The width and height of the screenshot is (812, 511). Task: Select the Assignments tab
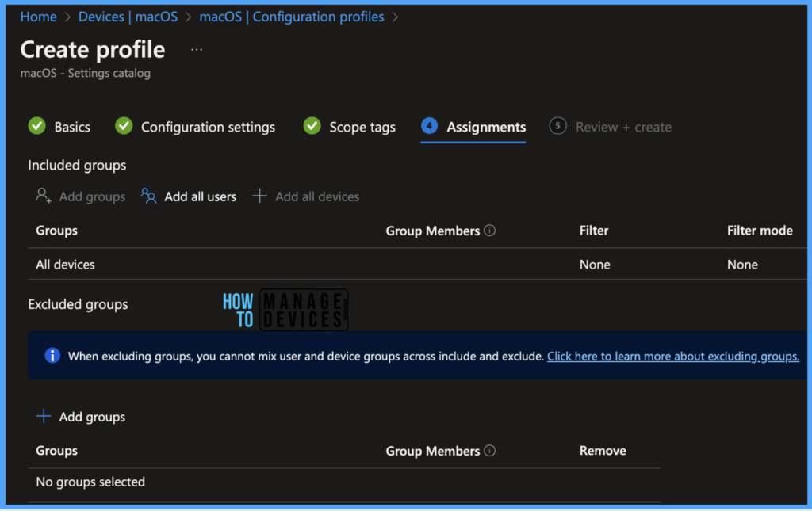pyautogui.click(x=486, y=127)
